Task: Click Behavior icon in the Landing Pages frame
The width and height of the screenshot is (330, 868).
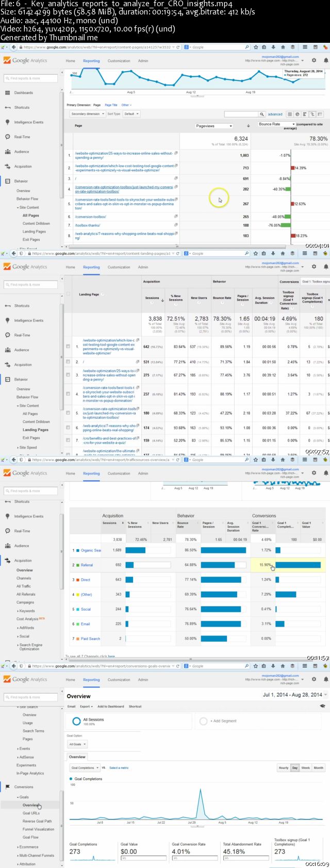Action: point(7,379)
